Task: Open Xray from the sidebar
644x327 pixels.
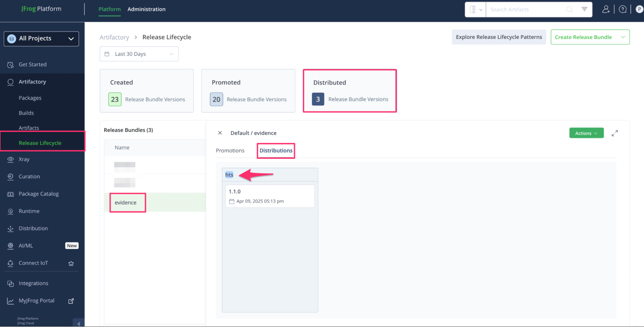Action: coord(24,159)
